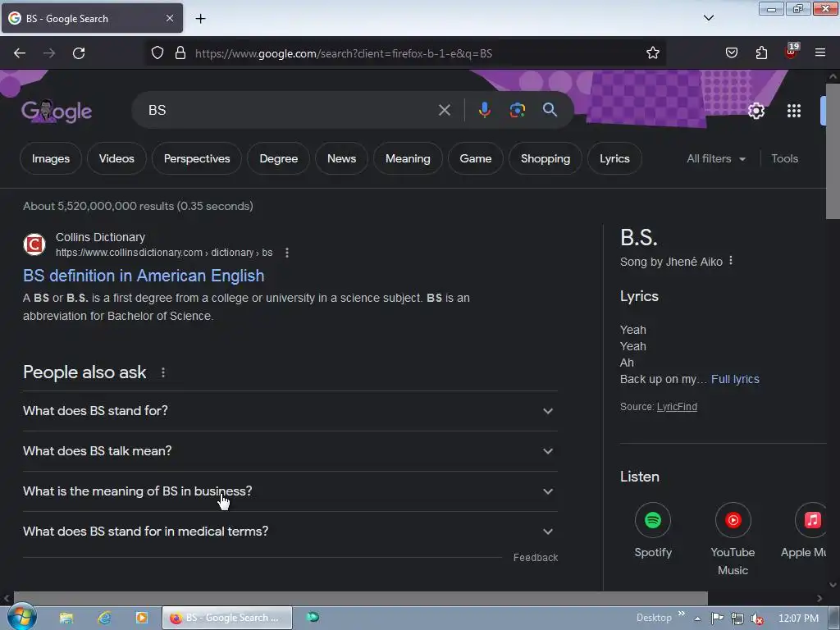Select the Game filter chip
The height and width of the screenshot is (630, 840).
(x=476, y=158)
